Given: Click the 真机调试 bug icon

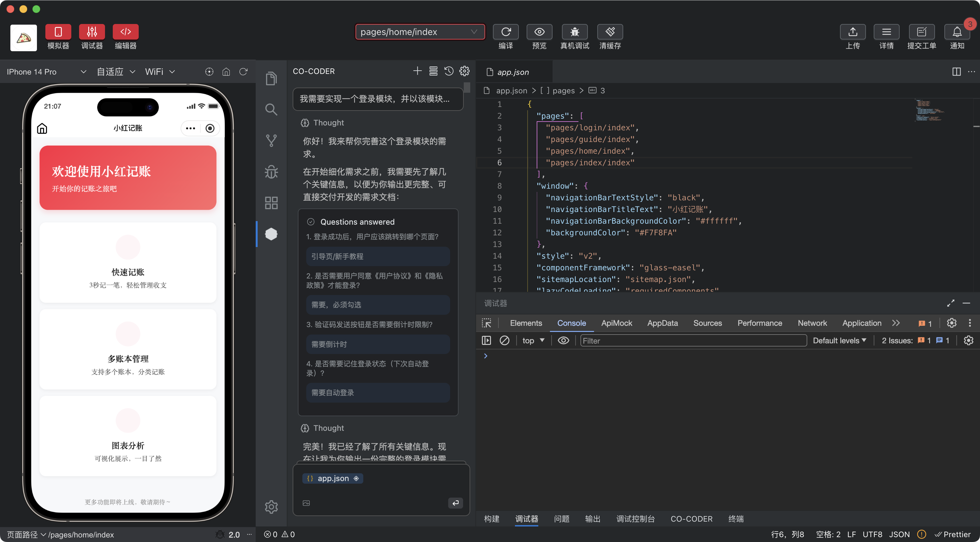Looking at the screenshot, I should point(575,32).
